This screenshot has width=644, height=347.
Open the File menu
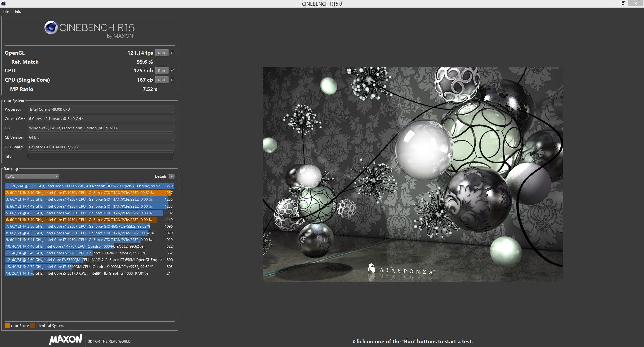6,11
